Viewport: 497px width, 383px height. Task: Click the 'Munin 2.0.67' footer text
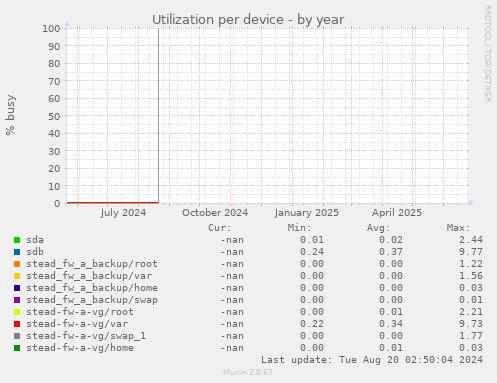pos(248,372)
